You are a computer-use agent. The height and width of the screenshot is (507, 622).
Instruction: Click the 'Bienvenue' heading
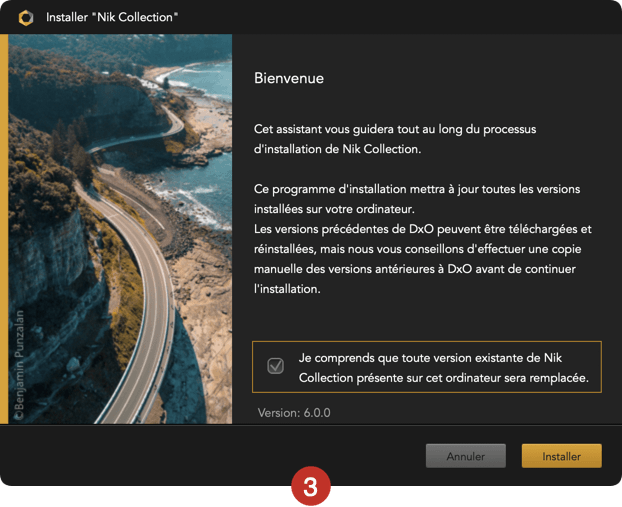pos(289,78)
